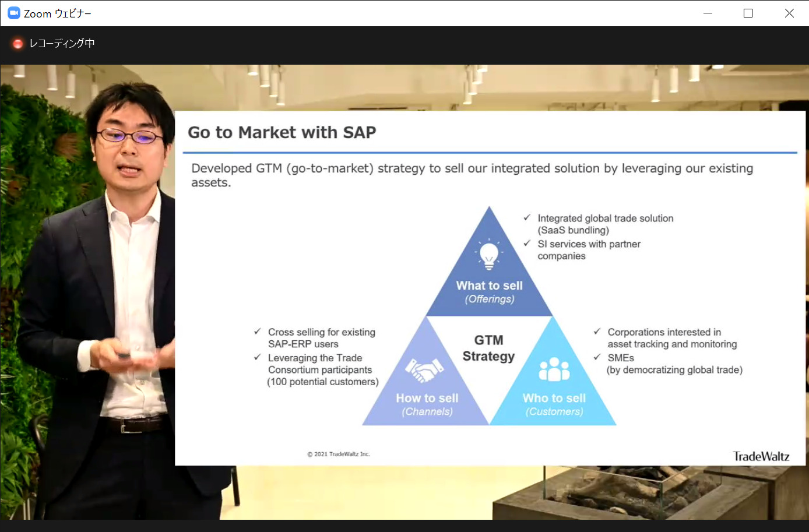Click the 'Leveraging the Trade Consortium participants' bullet
This screenshot has height=532, width=809.
click(320, 364)
